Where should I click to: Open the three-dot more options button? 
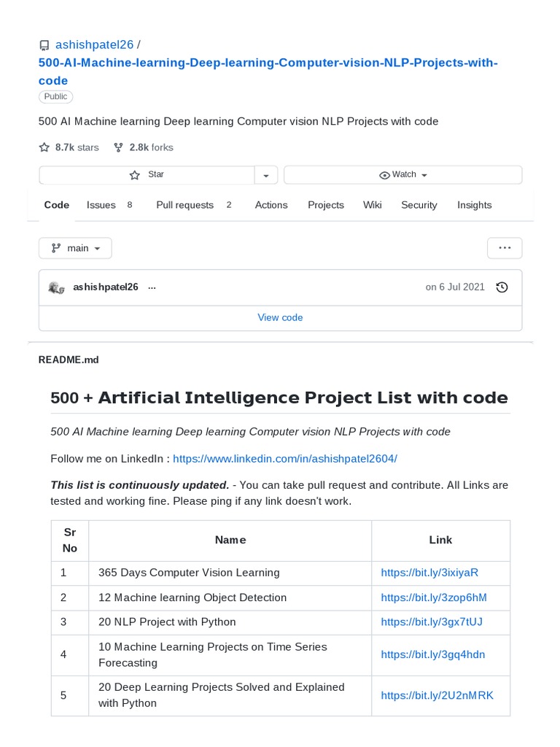pyautogui.click(x=504, y=248)
